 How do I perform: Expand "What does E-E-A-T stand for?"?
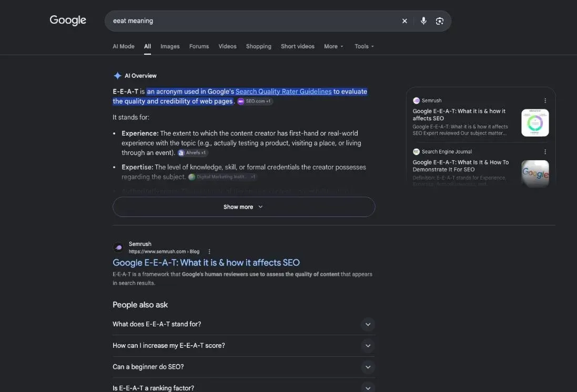(244, 324)
